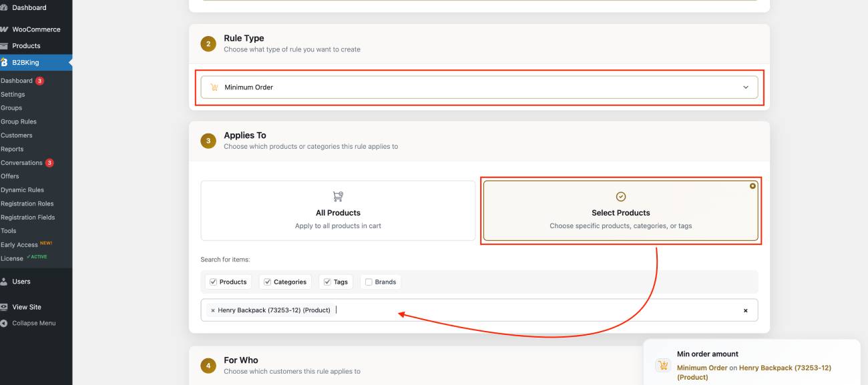
Task: Click the cart icon in Rule Type dropdown
Action: (214, 87)
